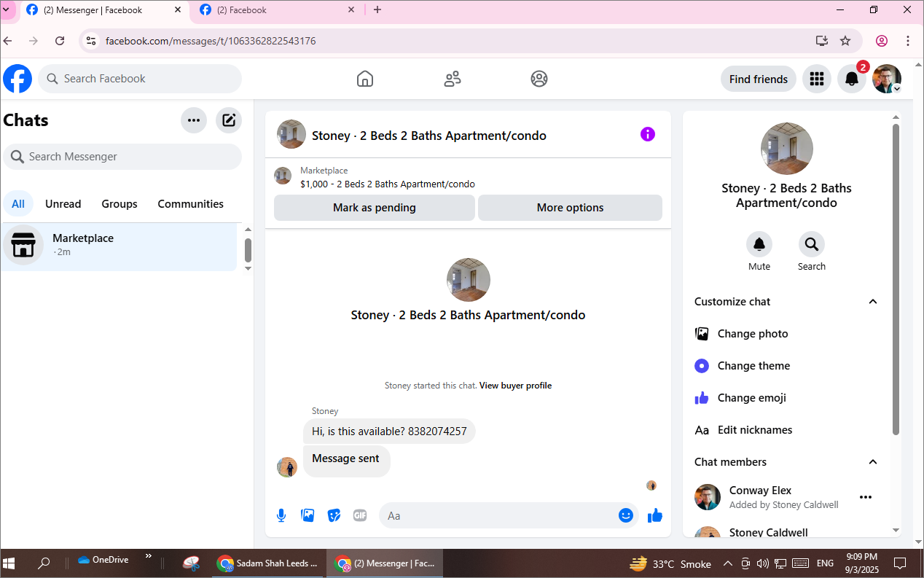Click the chat list scrollbar

[248, 250]
